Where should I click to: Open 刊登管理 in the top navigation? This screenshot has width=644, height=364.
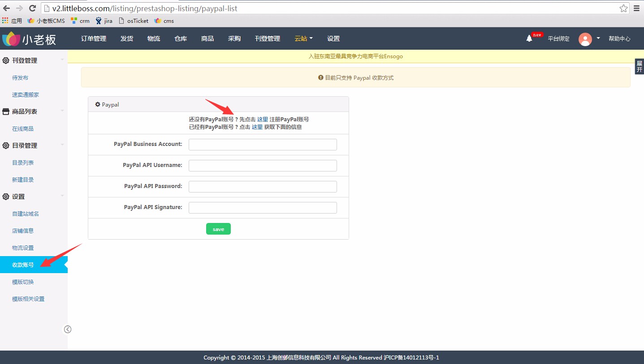click(268, 39)
